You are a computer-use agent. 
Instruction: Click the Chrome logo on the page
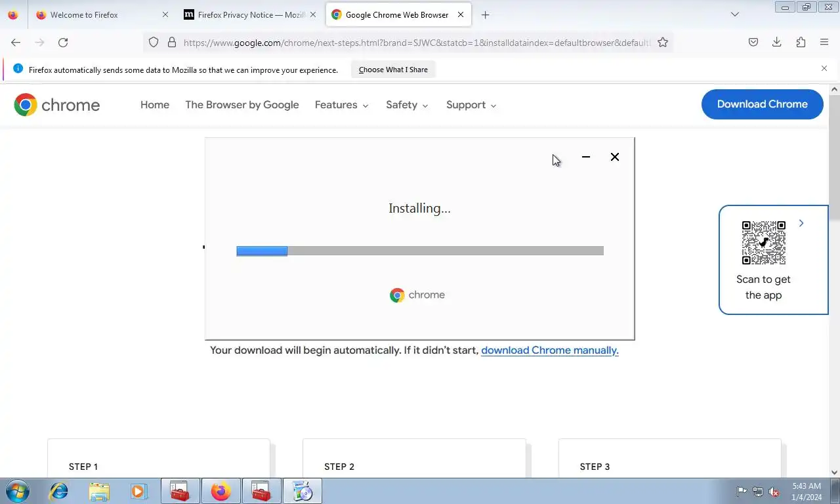pyautogui.click(x=57, y=105)
